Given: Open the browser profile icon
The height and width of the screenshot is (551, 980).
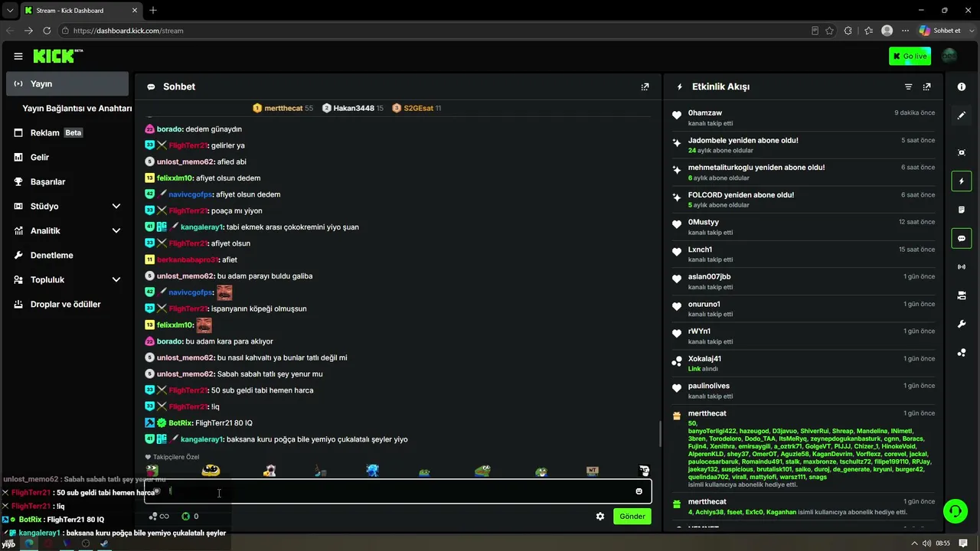Looking at the screenshot, I should pos(887,31).
